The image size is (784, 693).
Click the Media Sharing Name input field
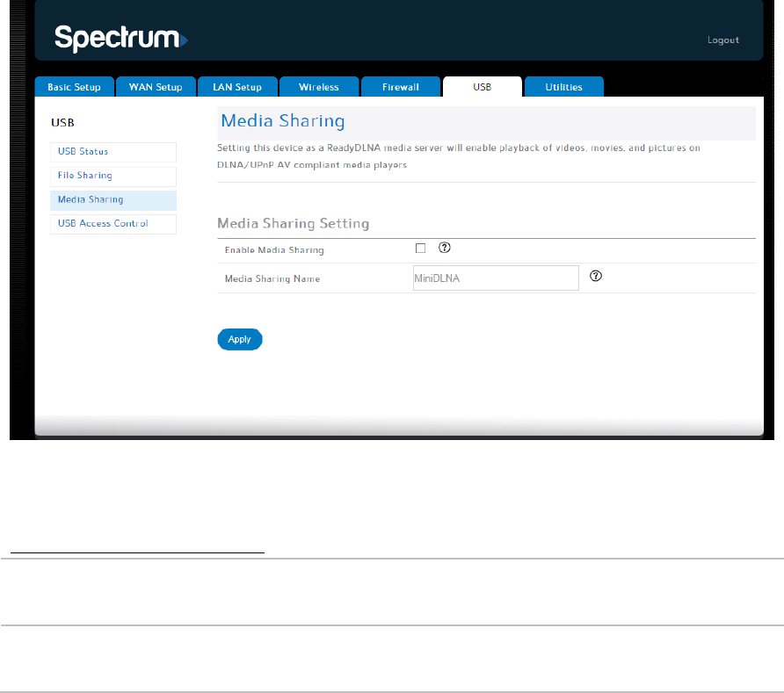(x=496, y=278)
